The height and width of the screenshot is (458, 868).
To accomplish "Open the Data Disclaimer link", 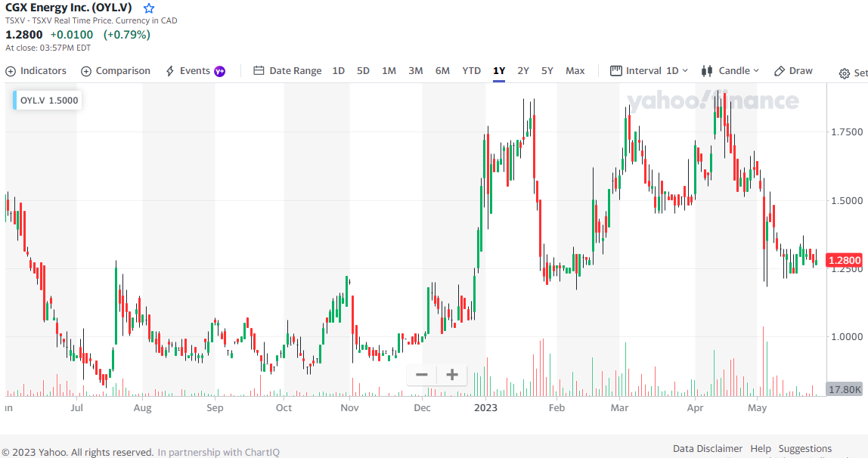I will 708,449.
